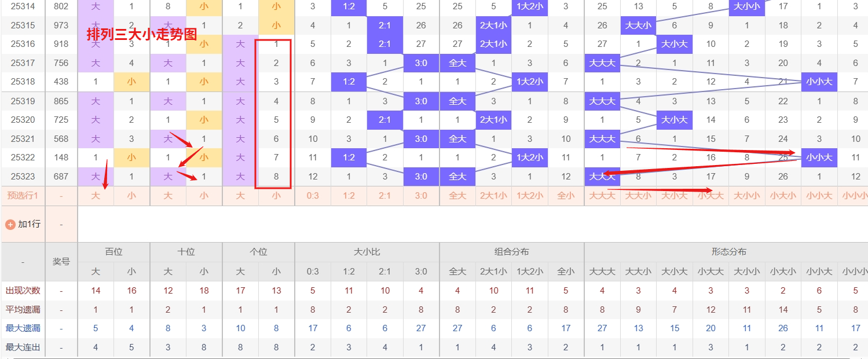Click the highlighted 3:0 cell in row 25317
The width and height of the screenshot is (868, 359).
421,63
